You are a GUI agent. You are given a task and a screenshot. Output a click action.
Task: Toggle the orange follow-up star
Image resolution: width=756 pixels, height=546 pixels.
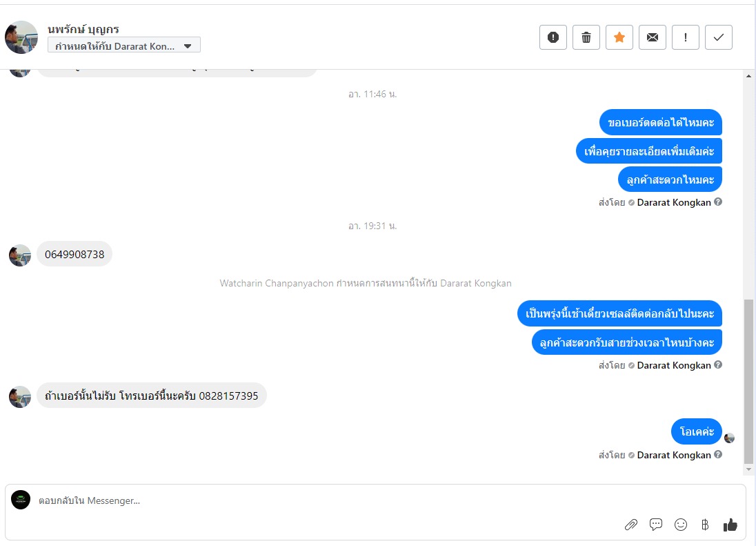pos(619,37)
